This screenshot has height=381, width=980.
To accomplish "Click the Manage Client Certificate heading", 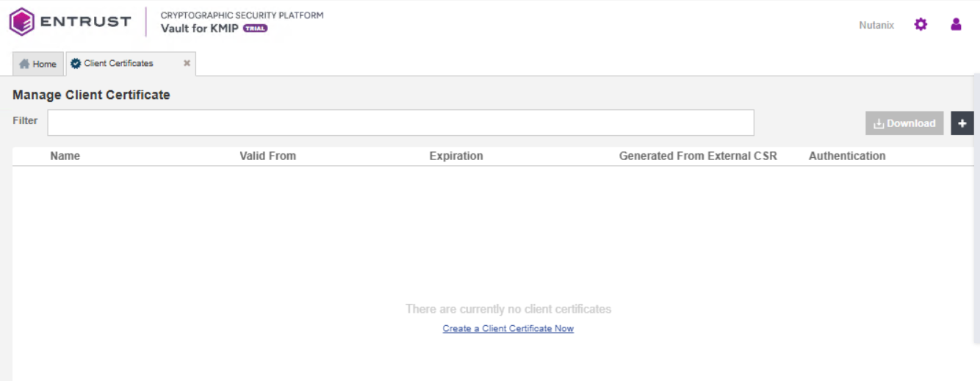I will click(91, 95).
